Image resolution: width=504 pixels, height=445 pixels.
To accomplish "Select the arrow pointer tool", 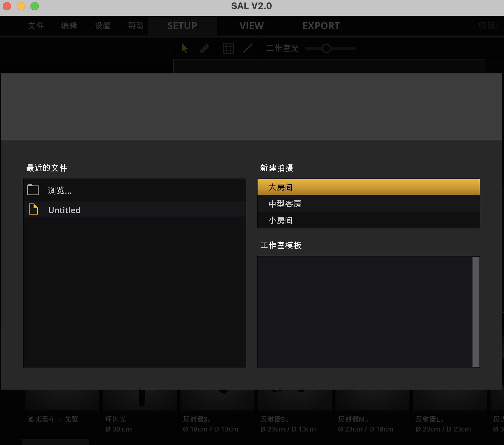I will pyautogui.click(x=185, y=48).
